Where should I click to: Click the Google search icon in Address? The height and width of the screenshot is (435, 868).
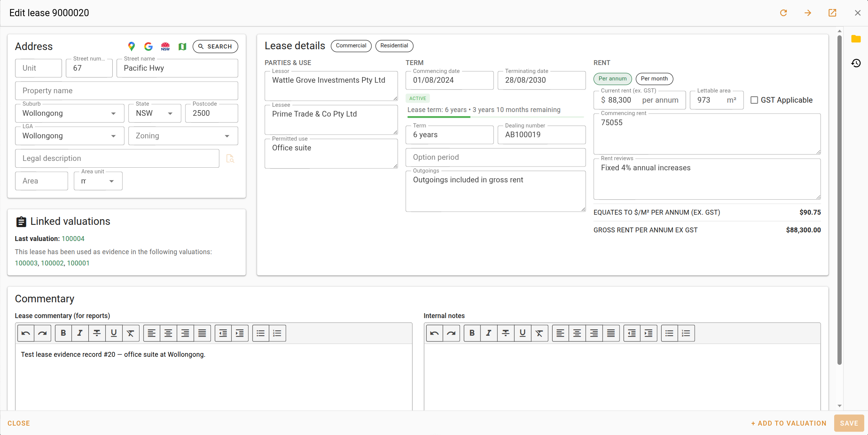pyautogui.click(x=148, y=46)
